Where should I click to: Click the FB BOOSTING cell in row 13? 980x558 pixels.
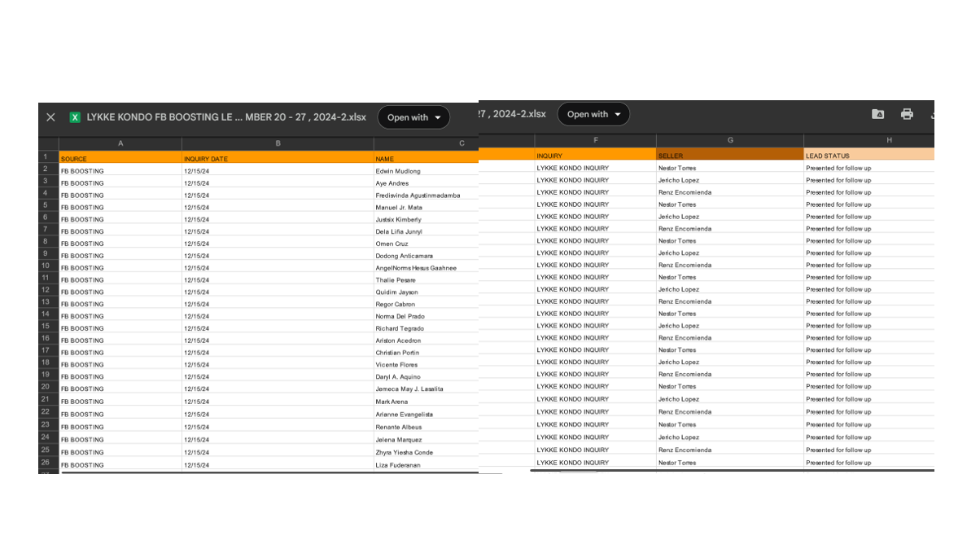120,304
